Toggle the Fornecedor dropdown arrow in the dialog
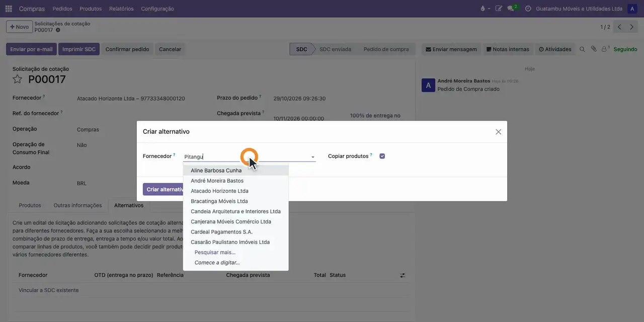This screenshot has width=644, height=322. (312, 157)
